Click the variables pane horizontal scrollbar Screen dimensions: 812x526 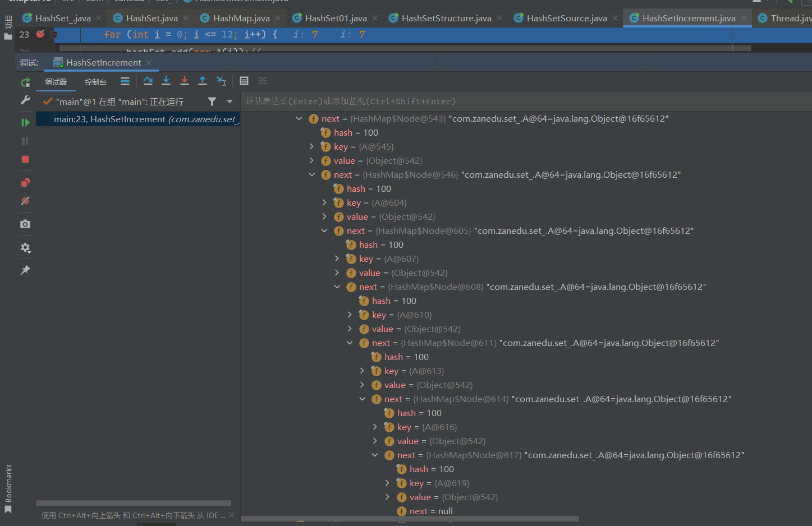click(x=410, y=519)
